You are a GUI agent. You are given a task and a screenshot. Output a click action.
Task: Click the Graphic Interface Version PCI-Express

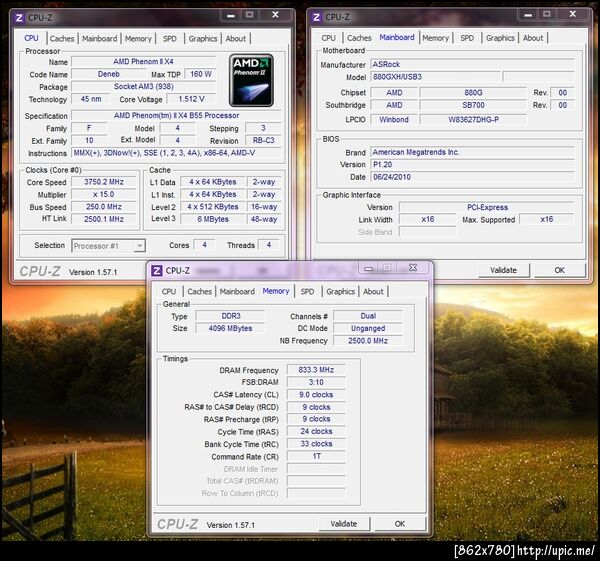click(x=487, y=207)
